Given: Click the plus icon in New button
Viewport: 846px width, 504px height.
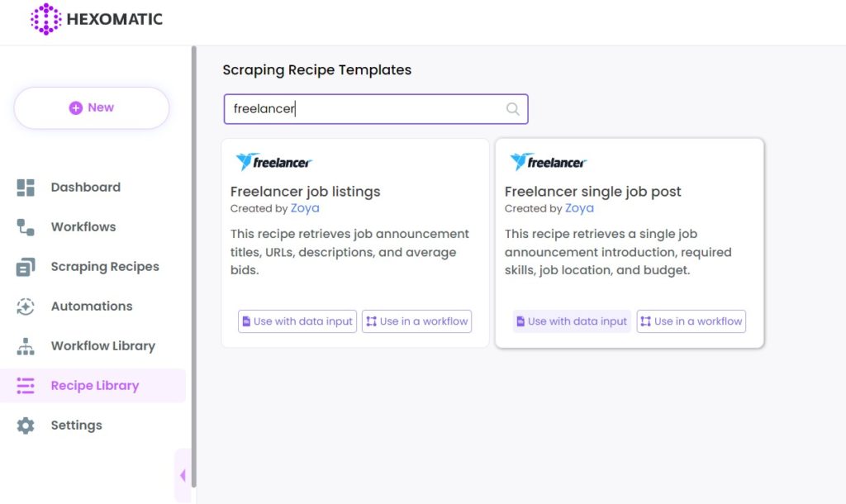Looking at the screenshot, I should tap(75, 108).
